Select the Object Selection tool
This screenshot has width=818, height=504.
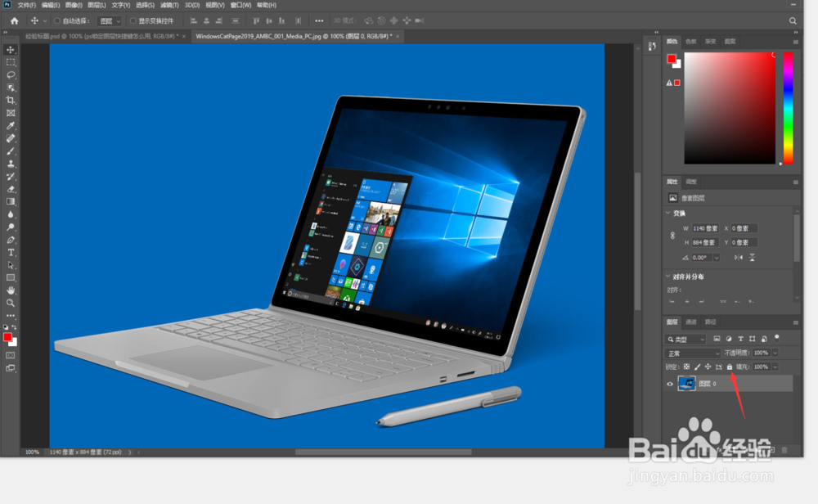click(11, 88)
